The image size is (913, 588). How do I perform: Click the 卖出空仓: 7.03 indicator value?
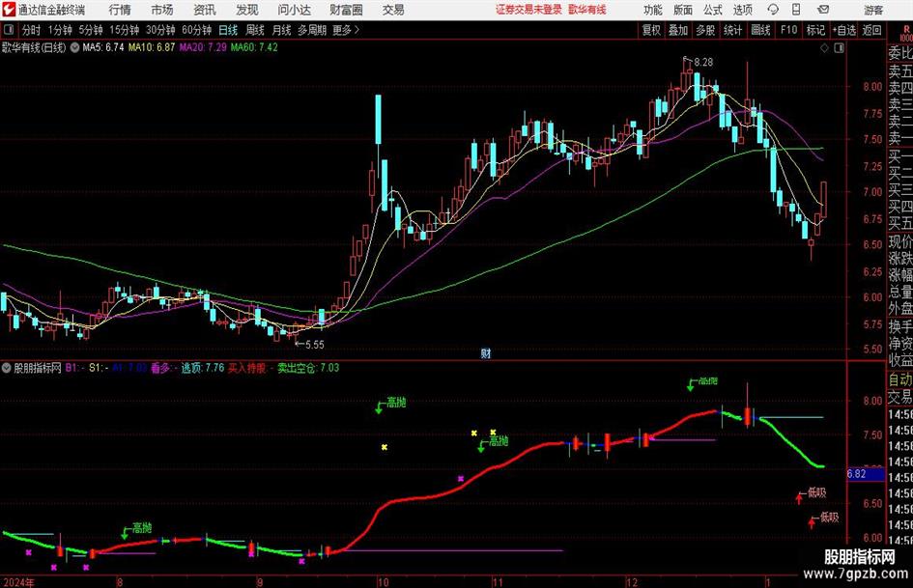(x=308, y=368)
